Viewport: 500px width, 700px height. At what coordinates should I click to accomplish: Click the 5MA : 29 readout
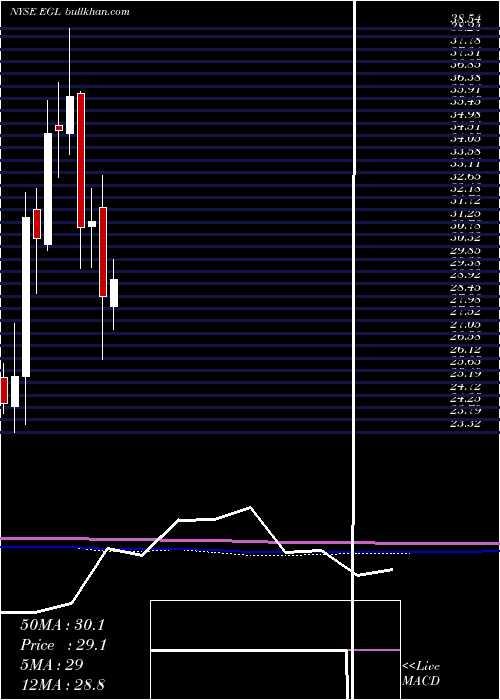point(52,665)
